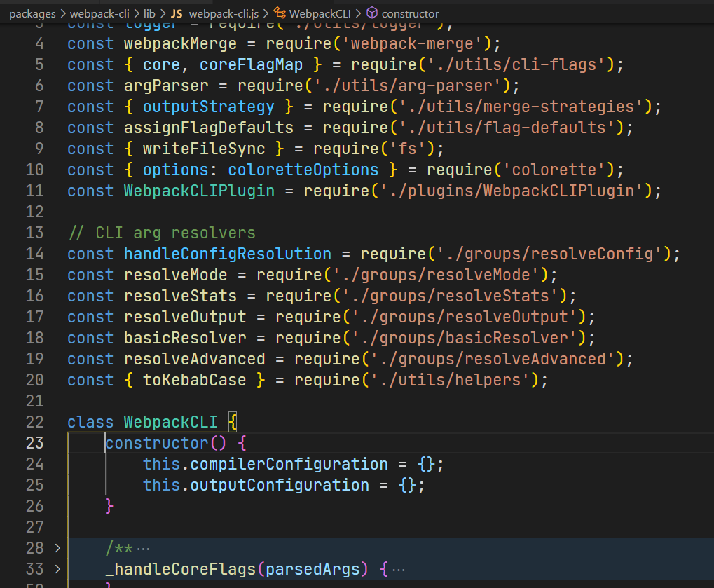Click 'coreFlagMap' identifier on line 5

click(251, 64)
